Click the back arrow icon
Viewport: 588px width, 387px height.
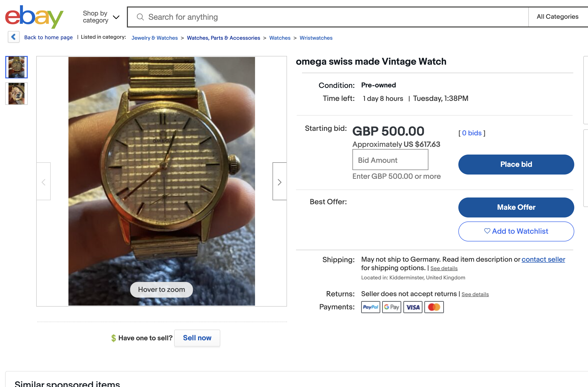pyautogui.click(x=13, y=37)
